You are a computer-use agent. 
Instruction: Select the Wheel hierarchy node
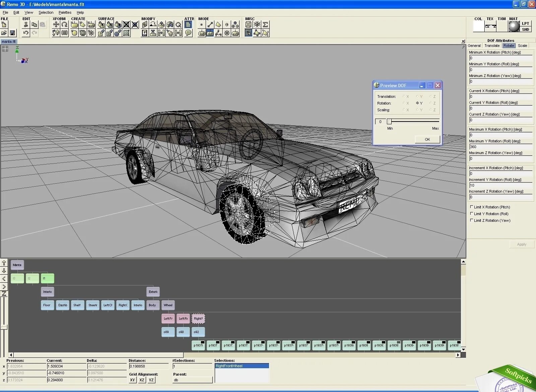[x=168, y=305]
